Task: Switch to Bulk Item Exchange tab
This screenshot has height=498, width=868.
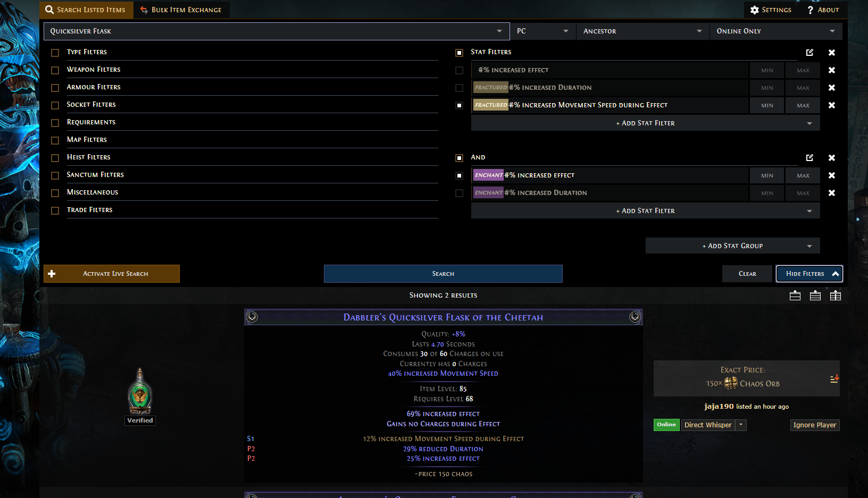Action: (x=181, y=10)
